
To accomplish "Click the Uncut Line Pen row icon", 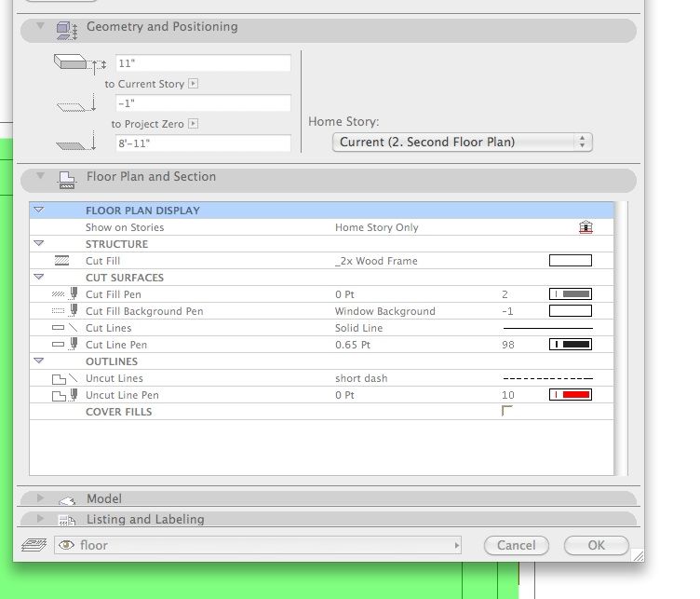I will [x=65, y=395].
